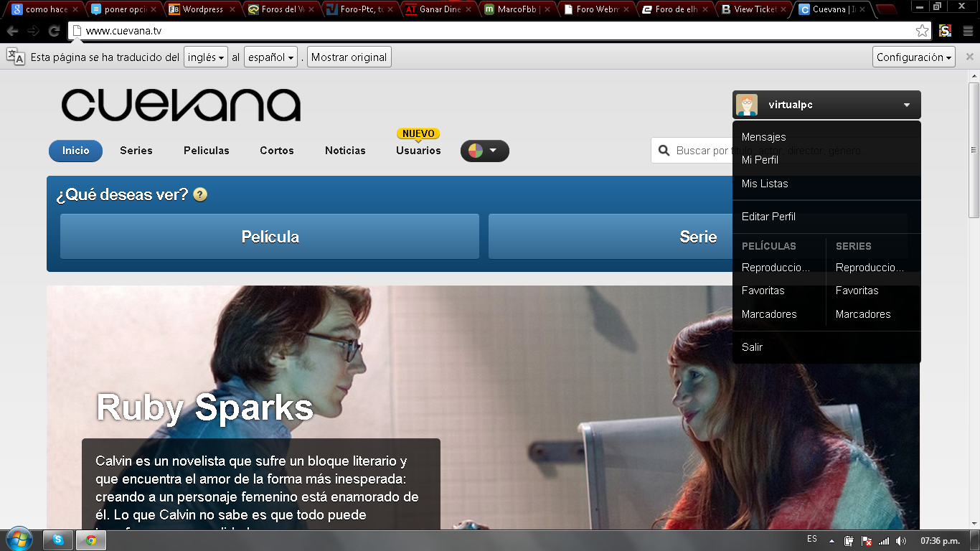Switch to the 'poner opci' browser tab

coord(122,9)
